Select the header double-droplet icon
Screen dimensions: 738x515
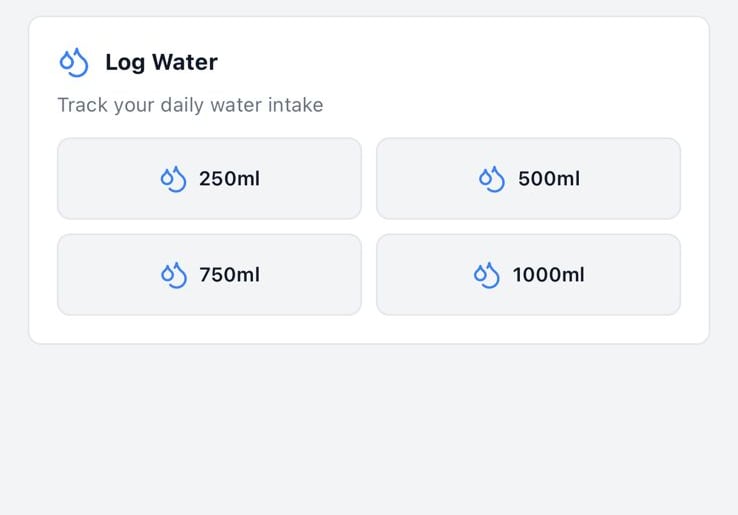tap(74, 62)
